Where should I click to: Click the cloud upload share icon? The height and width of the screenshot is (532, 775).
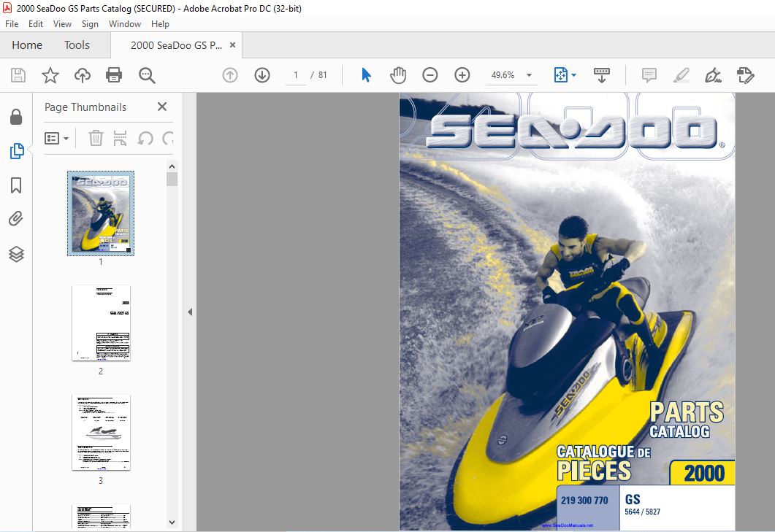[83, 75]
